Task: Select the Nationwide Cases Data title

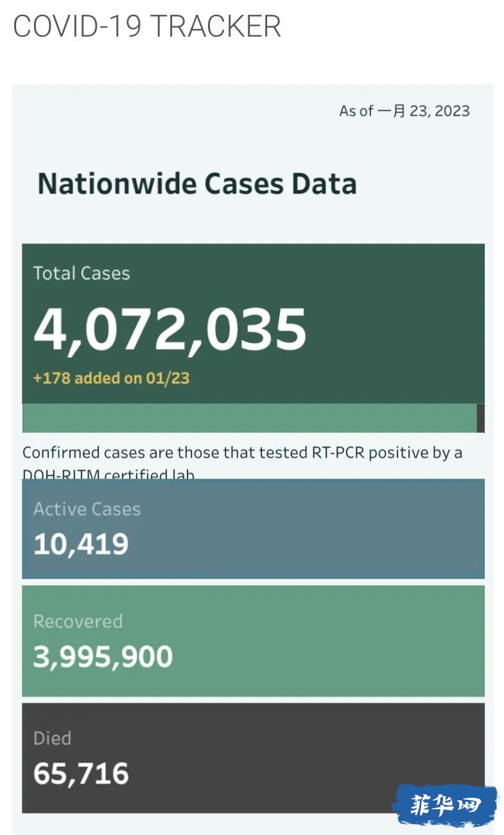Action: pos(197,184)
